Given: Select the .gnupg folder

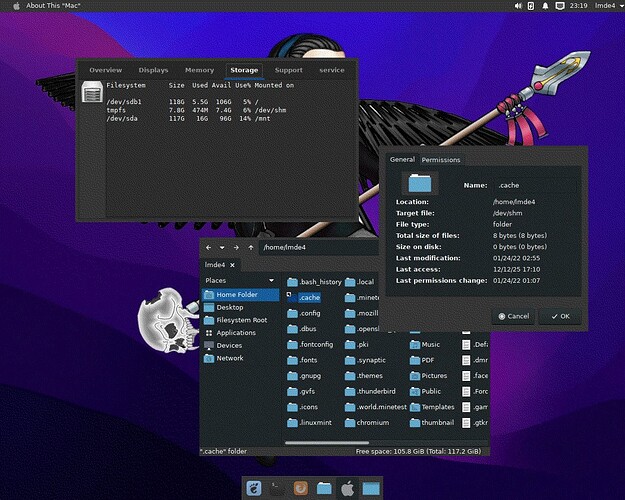Looking at the screenshot, I should [304, 376].
